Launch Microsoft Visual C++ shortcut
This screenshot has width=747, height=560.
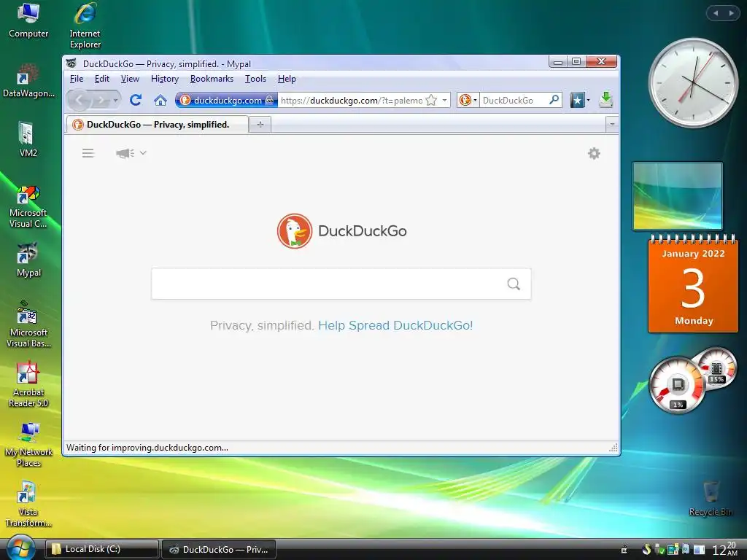click(x=28, y=207)
